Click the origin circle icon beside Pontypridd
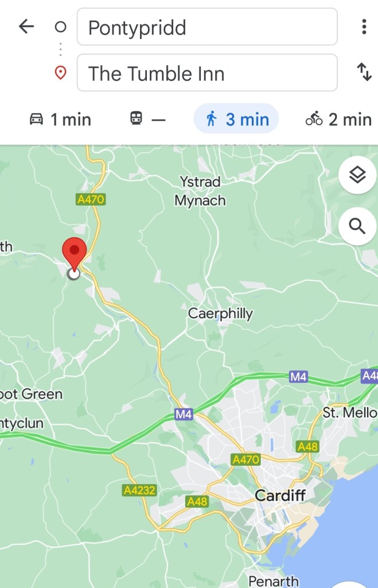 (60, 27)
